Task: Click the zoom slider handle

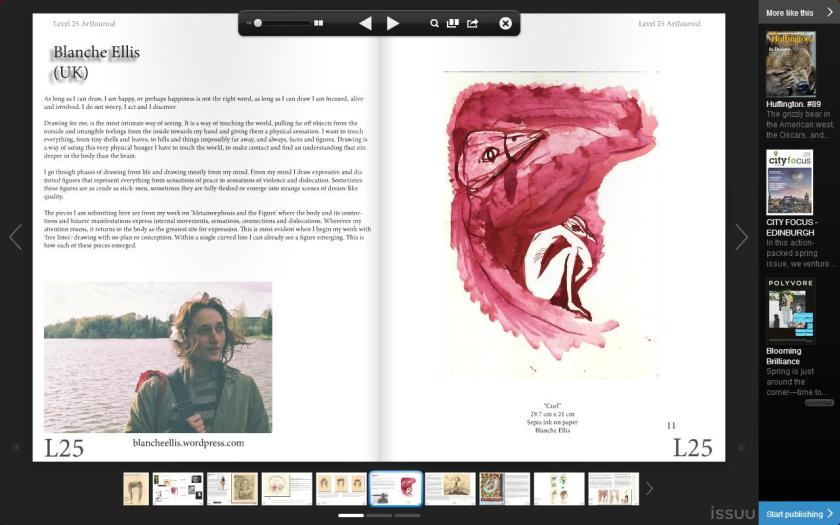Action: pyautogui.click(x=258, y=23)
